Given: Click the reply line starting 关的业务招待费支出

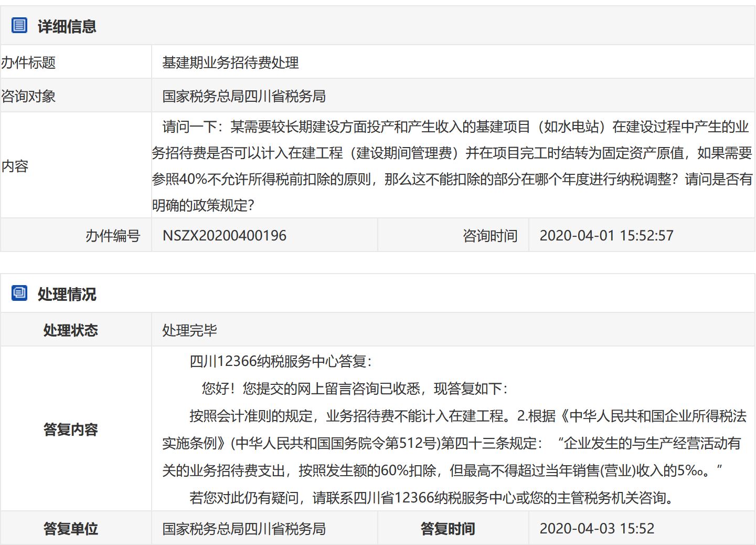Looking at the screenshot, I should [442, 470].
